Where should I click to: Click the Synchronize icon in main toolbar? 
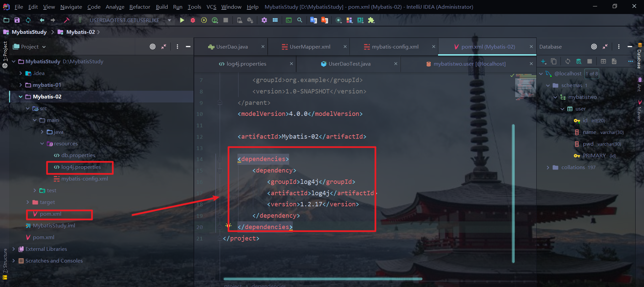point(28,20)
